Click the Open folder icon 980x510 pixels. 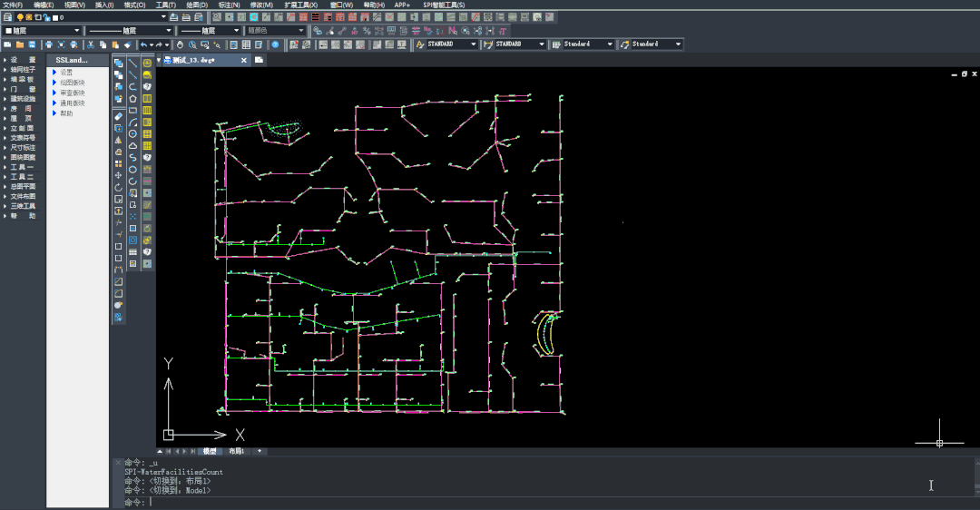19,44
